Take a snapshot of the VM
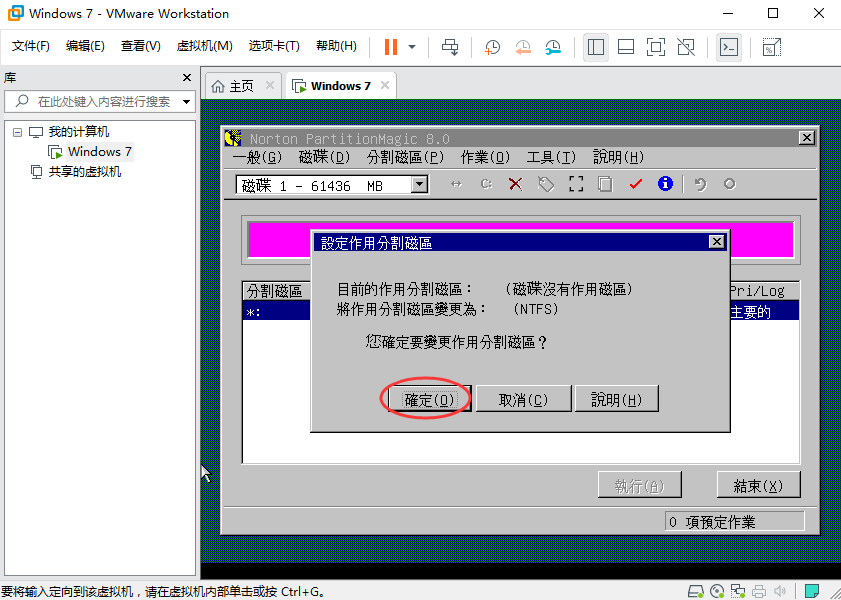Screen dimensions: 841x600 coord(492,47)
